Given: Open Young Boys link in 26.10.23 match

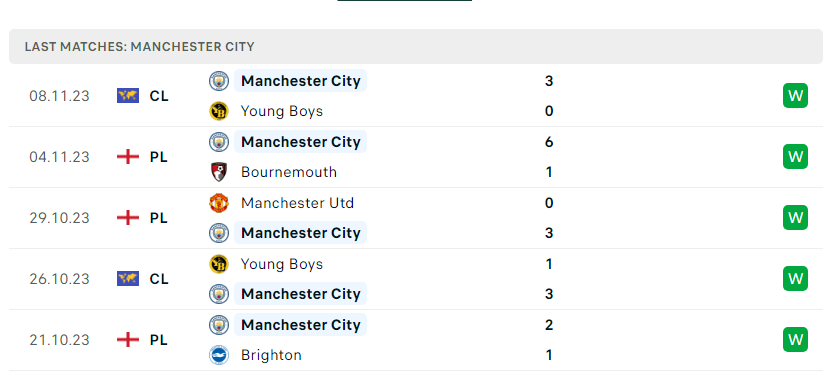Looking at the screenshot, I should click(282, 264).
